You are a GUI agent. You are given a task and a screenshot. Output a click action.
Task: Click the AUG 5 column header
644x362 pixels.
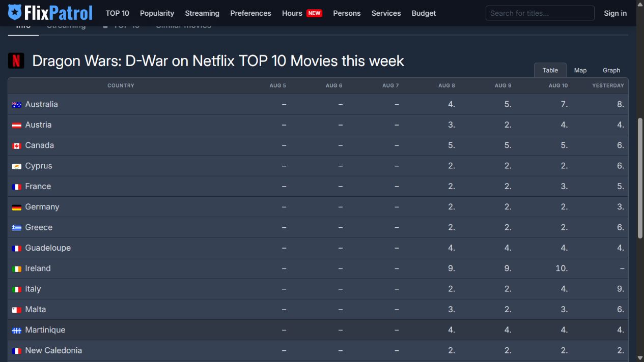[x=278, y=85]
